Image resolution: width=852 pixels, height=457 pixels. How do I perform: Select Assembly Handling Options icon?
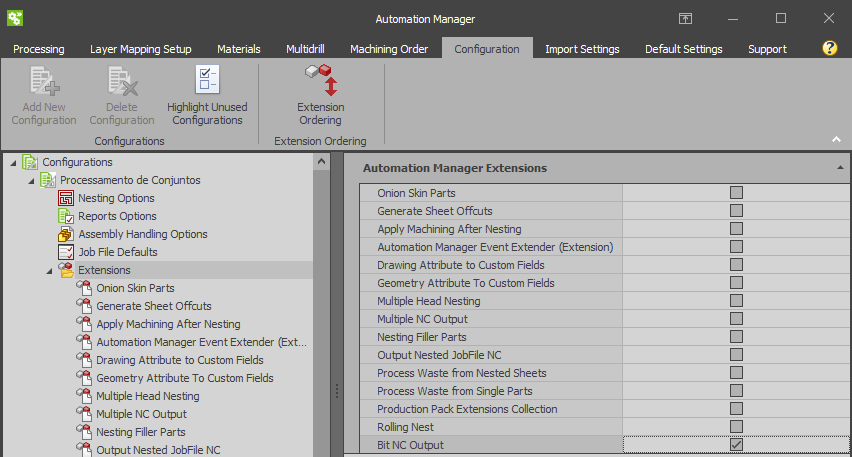67,234
